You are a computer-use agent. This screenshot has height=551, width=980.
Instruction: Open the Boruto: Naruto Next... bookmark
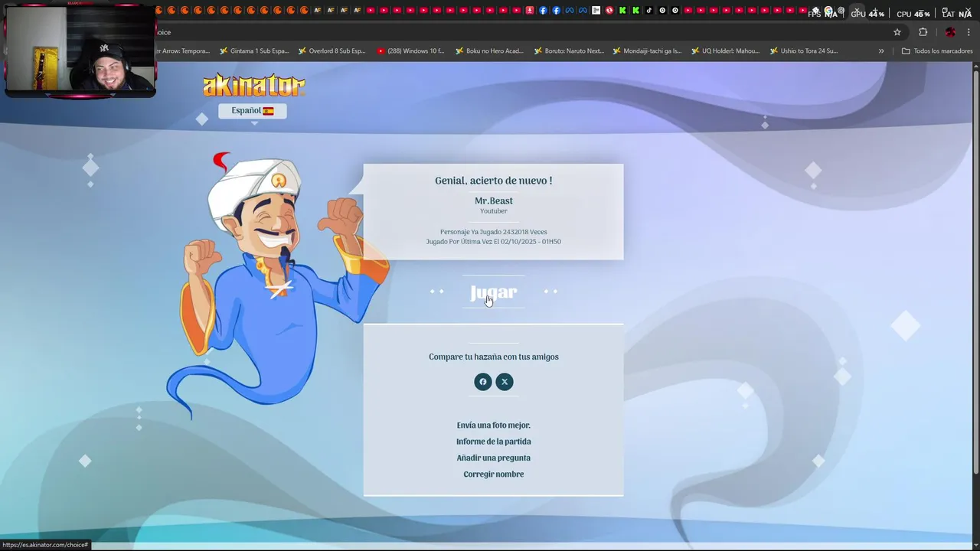568,51
